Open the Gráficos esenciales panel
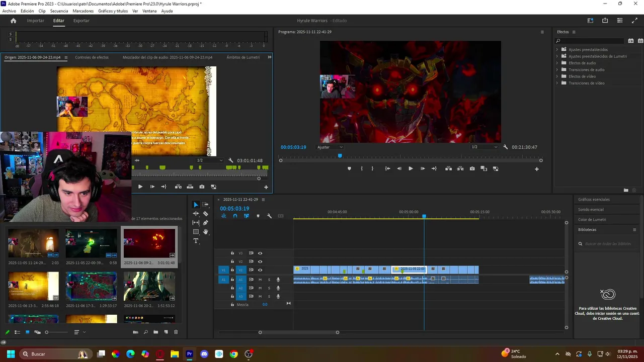The width and height of the screenshot is (644, 362). [594, 200]
